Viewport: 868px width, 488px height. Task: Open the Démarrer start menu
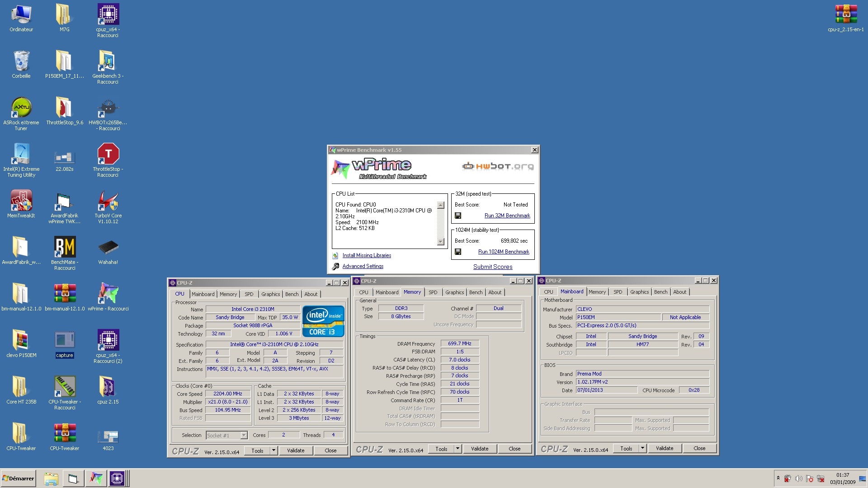[18, 479]
